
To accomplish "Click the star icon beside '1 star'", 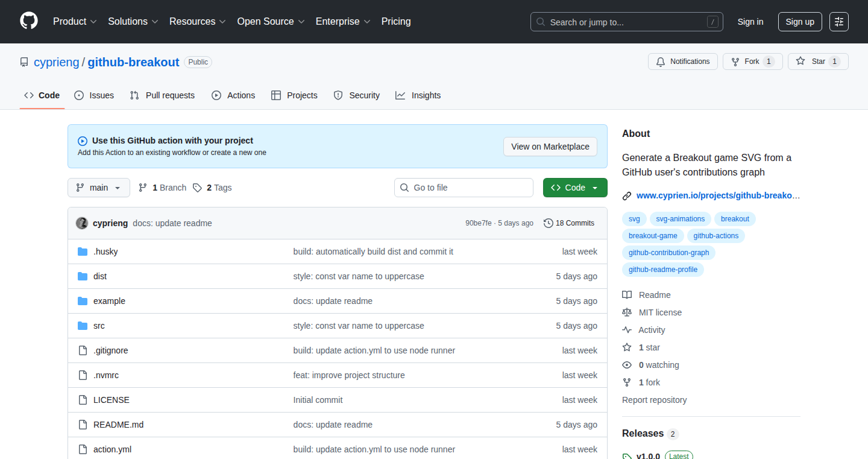I will (x=627, y=347).
